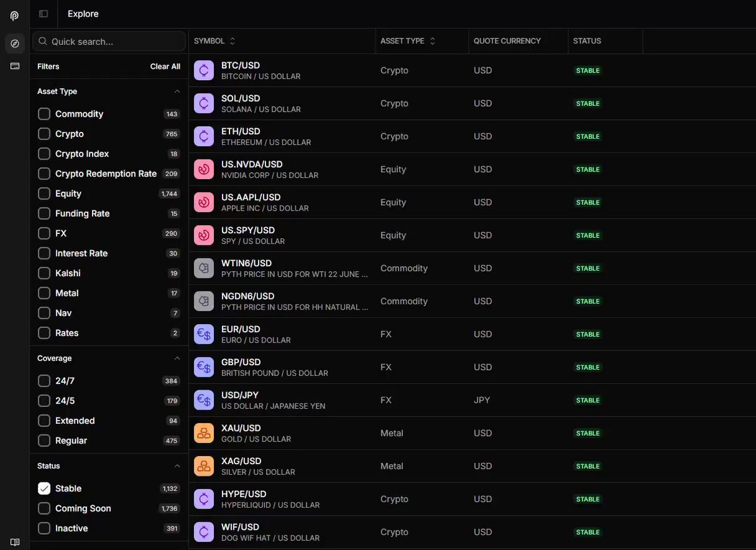This screenshot has width=756, height=550.
Task: Click Metal asset type in XAG/USD row
Action: click(392, 466)
